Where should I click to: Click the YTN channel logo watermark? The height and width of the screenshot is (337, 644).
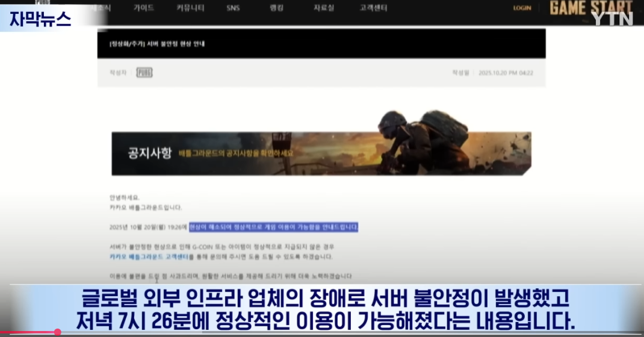click(611, 19)
